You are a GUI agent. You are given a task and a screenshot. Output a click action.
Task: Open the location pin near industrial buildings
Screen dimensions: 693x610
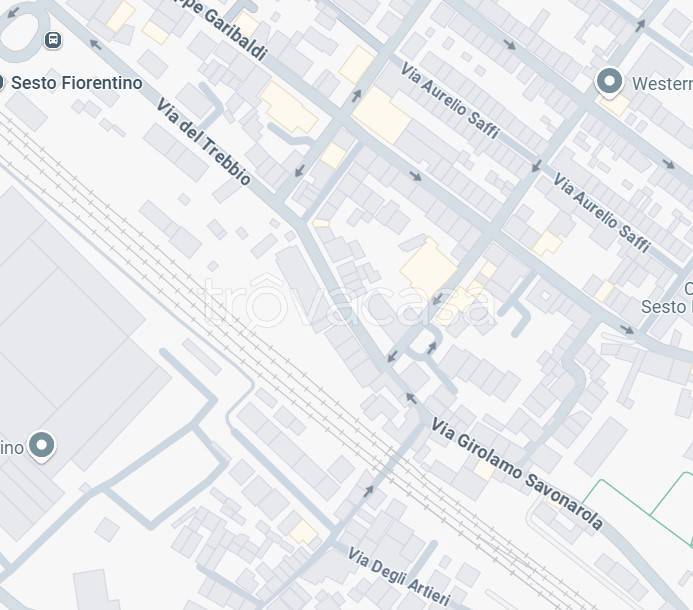pos(42,446)
